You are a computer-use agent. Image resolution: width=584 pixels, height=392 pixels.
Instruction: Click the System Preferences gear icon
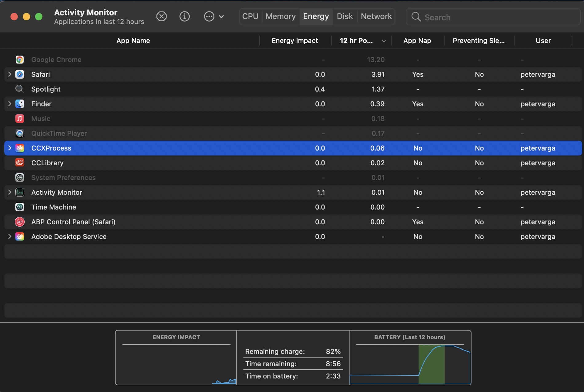[x=20, y=178]
